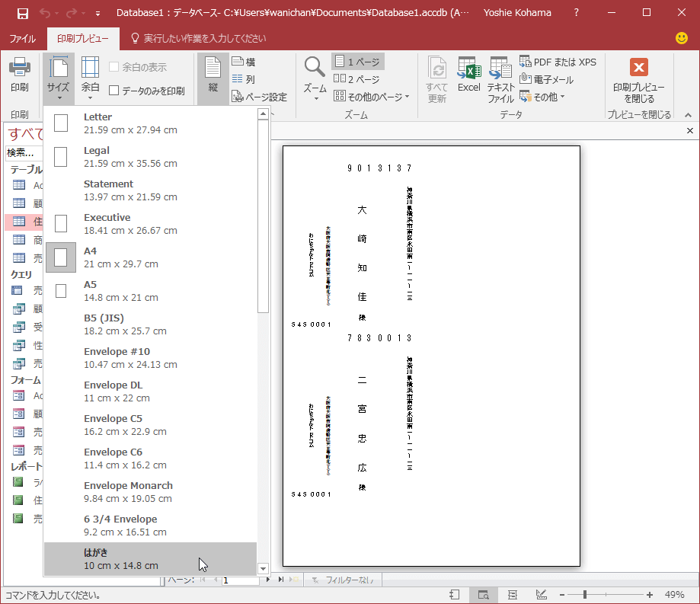
Task: Click the report preview page
Action: 431,356
